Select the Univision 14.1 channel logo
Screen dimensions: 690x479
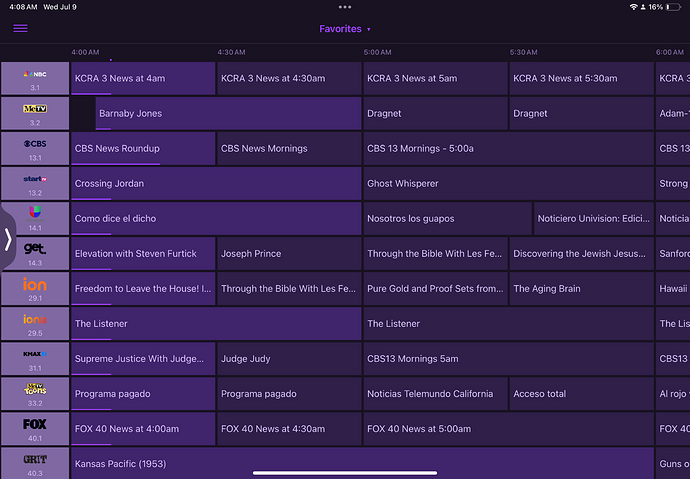point(35,218)
